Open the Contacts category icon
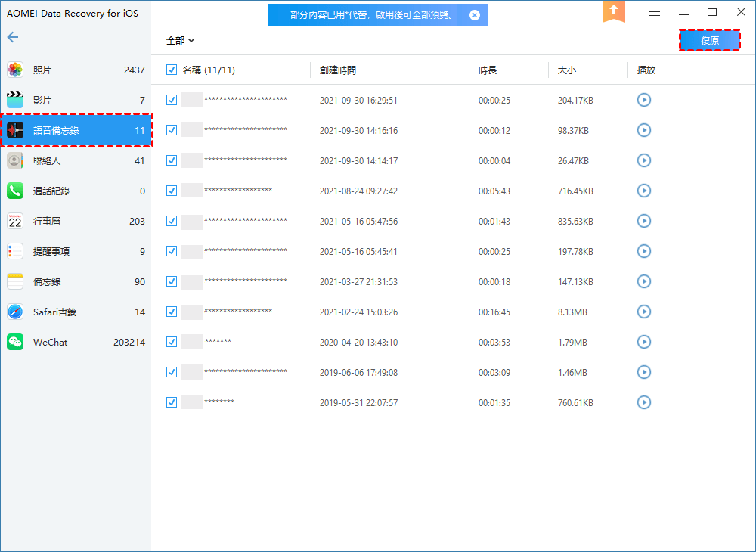756x552 pixels. click(15, 160)
